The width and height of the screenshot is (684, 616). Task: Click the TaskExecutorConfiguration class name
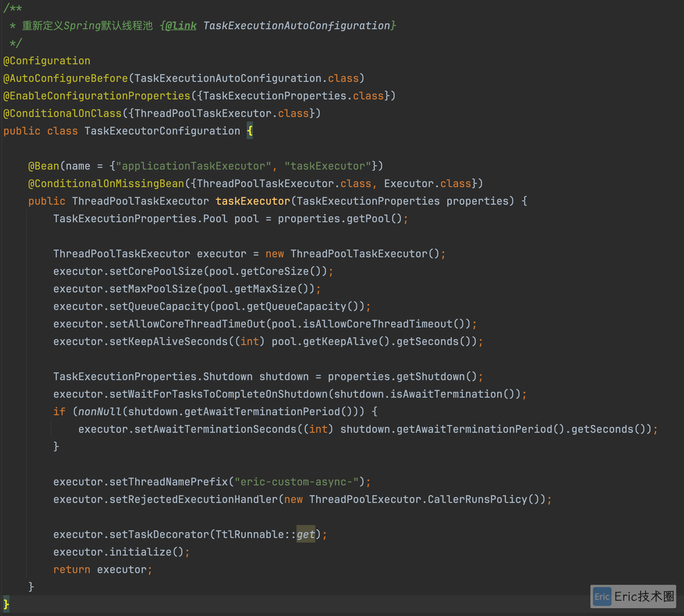click(162, 131)
